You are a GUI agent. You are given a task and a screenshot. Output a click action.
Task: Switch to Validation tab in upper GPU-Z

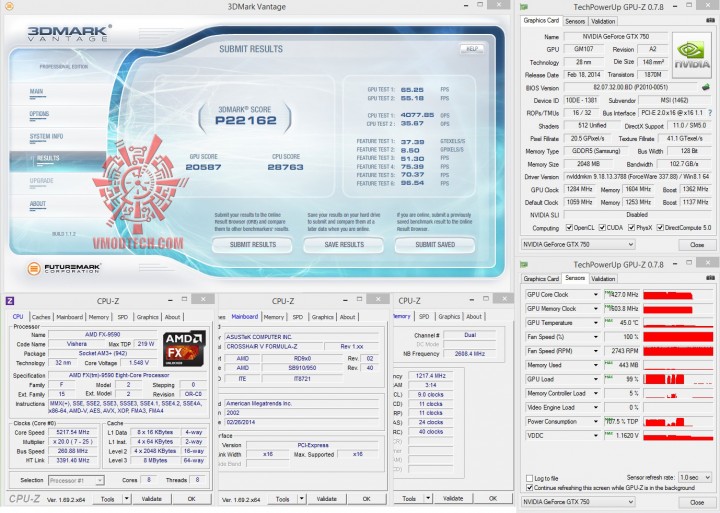coord(603,21)
